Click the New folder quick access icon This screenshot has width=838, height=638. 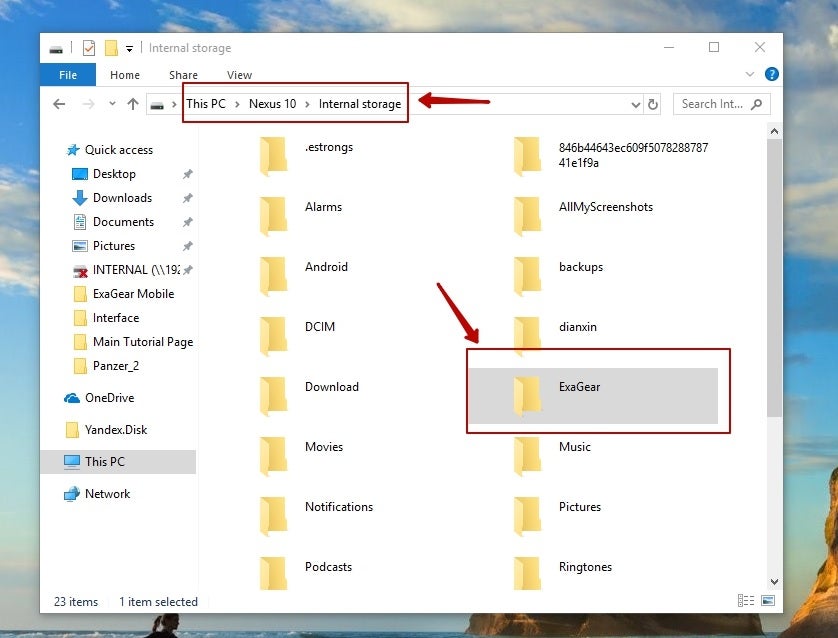(x=111, y=48)
